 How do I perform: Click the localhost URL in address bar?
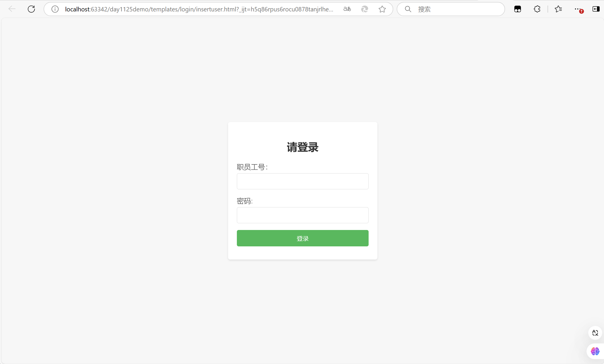[199, 9]
